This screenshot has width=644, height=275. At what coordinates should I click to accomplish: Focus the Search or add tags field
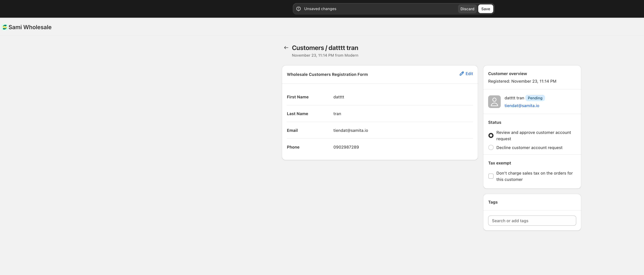click(532, 221)
